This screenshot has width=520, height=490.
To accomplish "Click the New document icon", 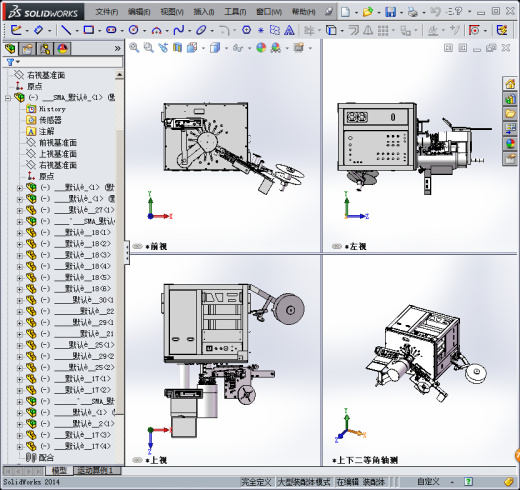I will coord(346,12).
